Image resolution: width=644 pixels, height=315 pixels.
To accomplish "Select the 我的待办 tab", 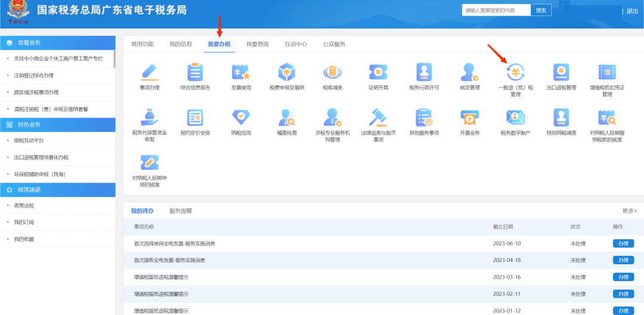I will [142, 211].
